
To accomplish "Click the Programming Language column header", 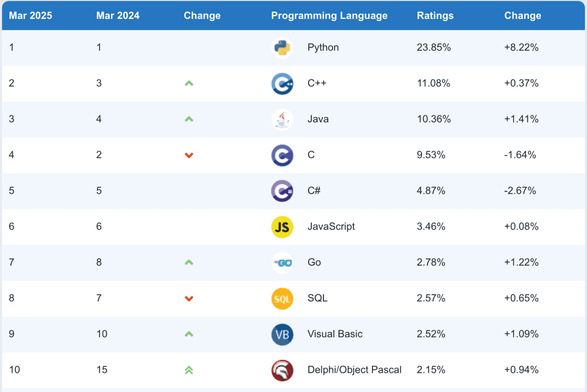I will pyautogui.click(x=329, y=16).
